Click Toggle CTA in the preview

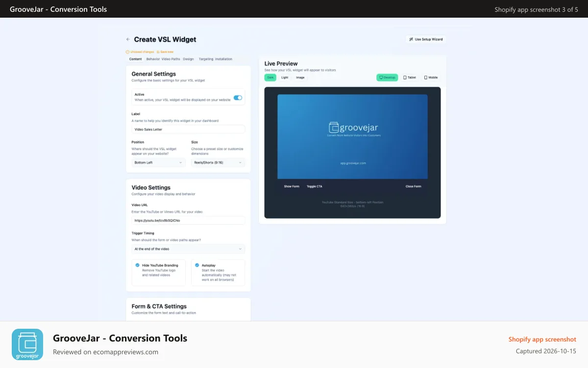[315, 186]
